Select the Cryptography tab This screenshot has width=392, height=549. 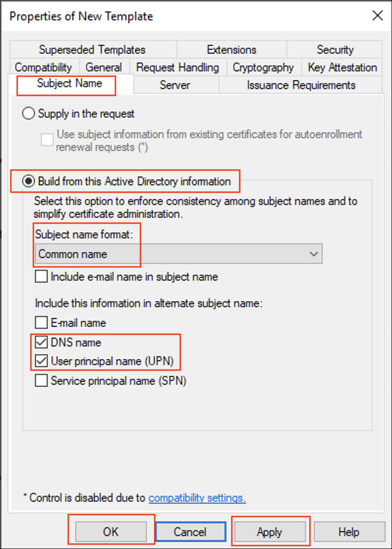pos(263,67)
